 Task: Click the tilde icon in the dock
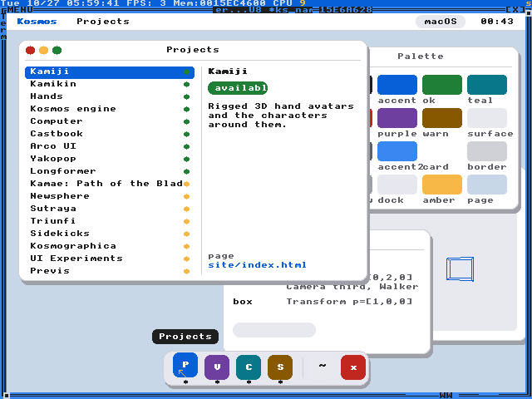(x=322, y=366)
